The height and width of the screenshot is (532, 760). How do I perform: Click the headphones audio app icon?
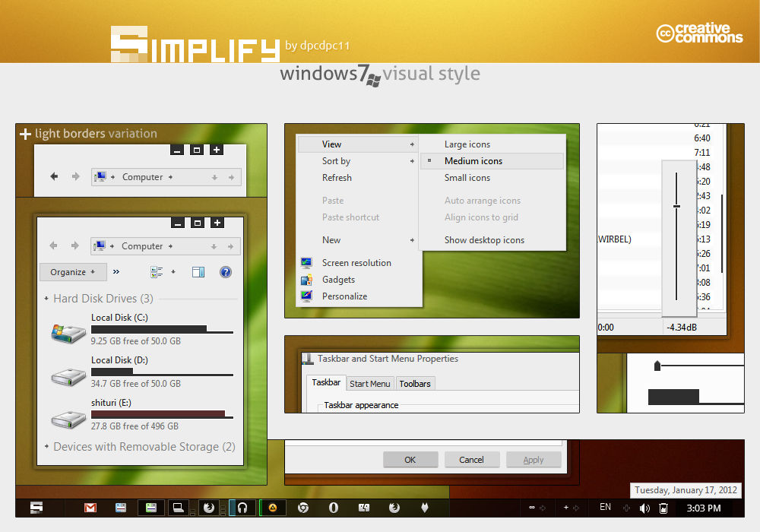[242, 507]
